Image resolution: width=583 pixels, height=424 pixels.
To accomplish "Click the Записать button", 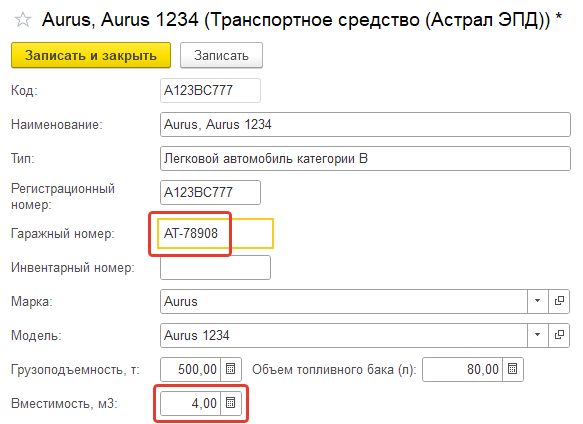I will (221, 55).
